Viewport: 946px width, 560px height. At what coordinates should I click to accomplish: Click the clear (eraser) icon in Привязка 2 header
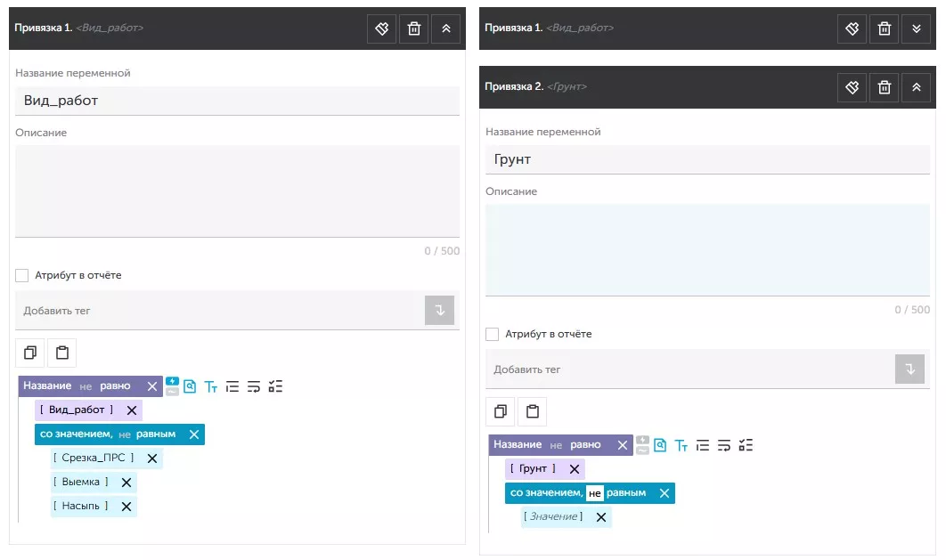(852, 87)
